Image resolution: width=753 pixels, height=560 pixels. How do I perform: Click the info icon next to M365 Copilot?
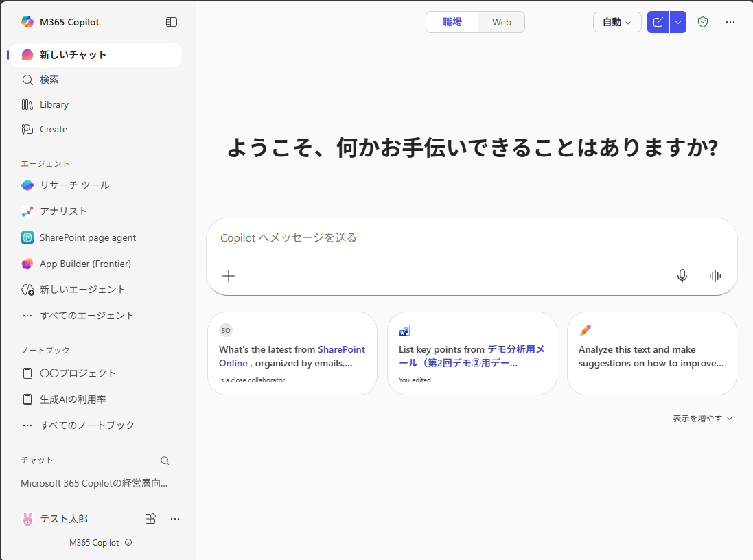point(128,542)
